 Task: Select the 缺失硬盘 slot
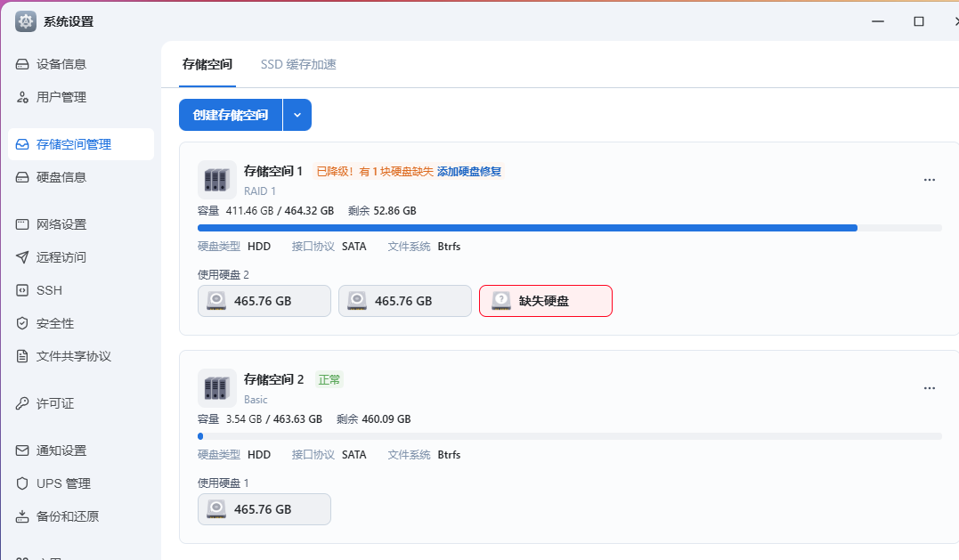[x=546, y=301]
